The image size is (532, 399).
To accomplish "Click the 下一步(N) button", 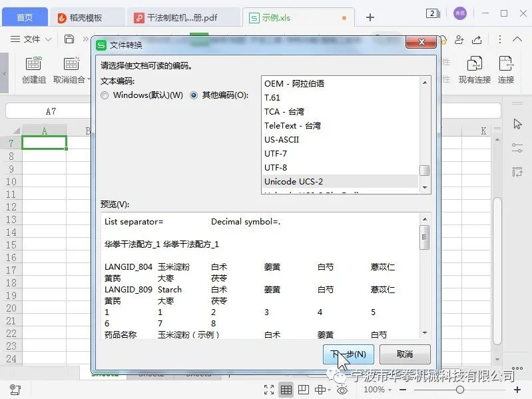I will point(348,354).
